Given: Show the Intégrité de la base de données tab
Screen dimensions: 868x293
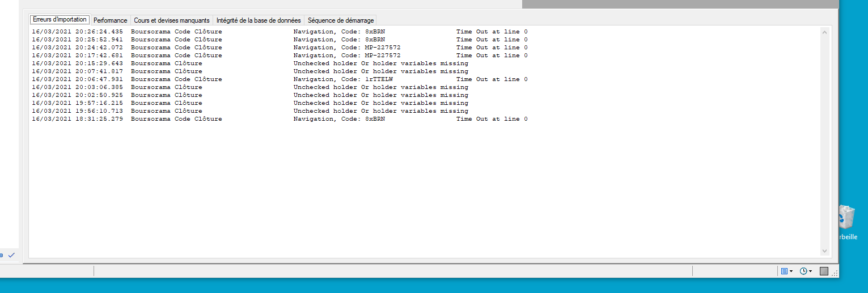Looking at the screenshot, I should [x=259, y=20].
